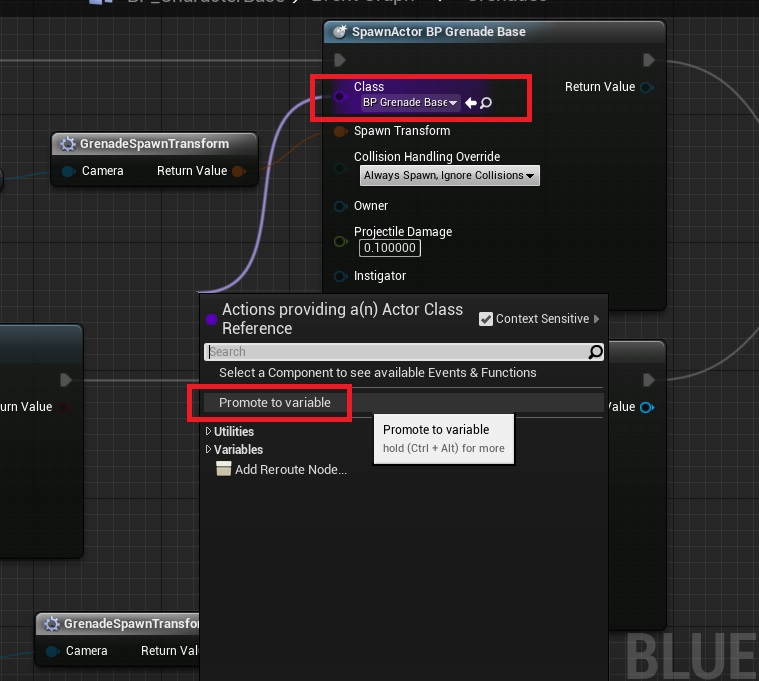Click the purple Class input pin
The image size is (759, 681).
(x=340, y=97)
